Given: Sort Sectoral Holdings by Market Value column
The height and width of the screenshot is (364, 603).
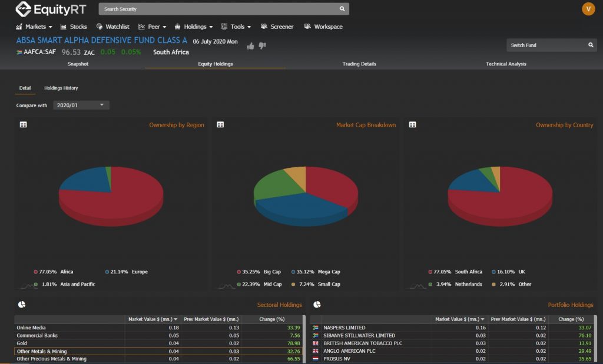Looking at the screenshot, I should click(153, 319).
